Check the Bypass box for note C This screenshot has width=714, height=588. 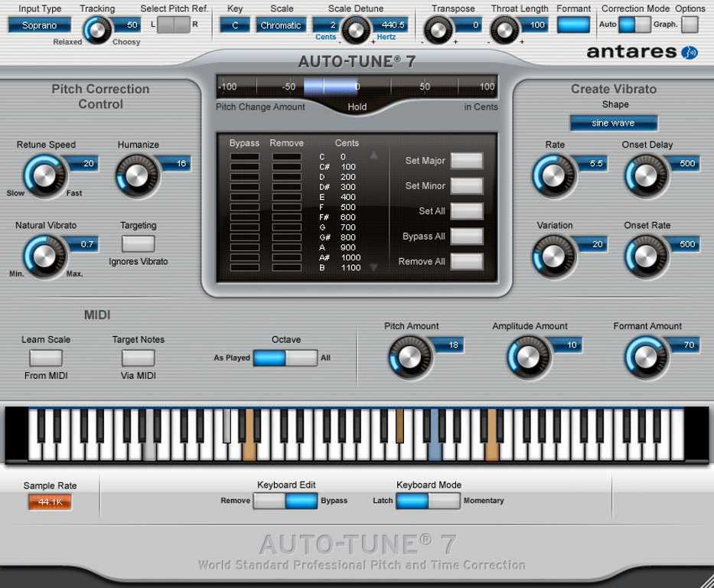(245, 156)
